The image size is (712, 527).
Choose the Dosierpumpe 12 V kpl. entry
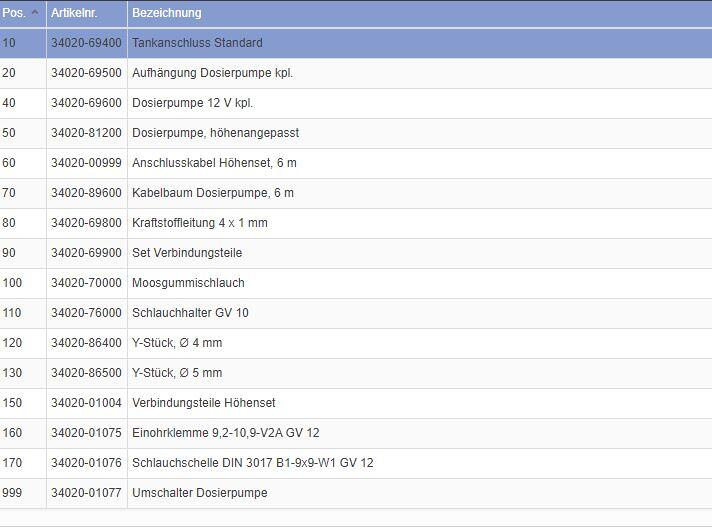pos(192,103)
